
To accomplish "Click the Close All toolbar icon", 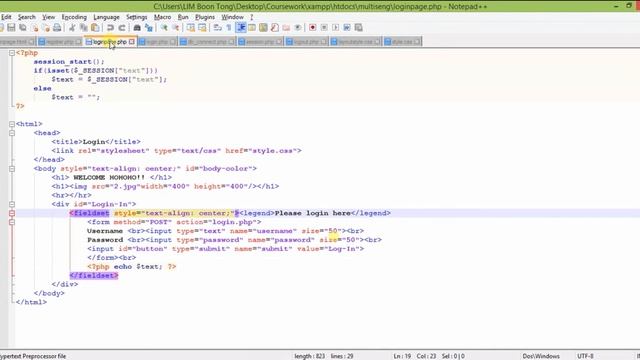I will click(46, 28).
